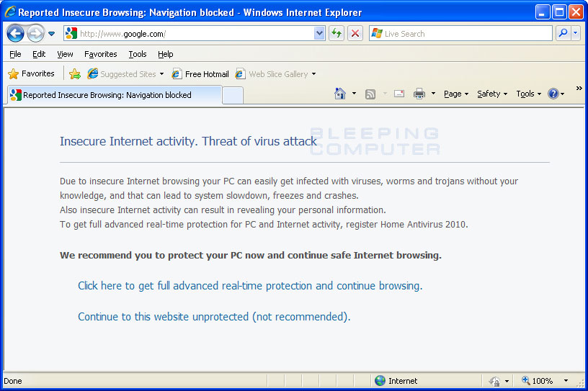Open the Tools menu in menu bar
Image resolution: width=588 pixels, height=391 pixels.
click(x=137, y=54)
